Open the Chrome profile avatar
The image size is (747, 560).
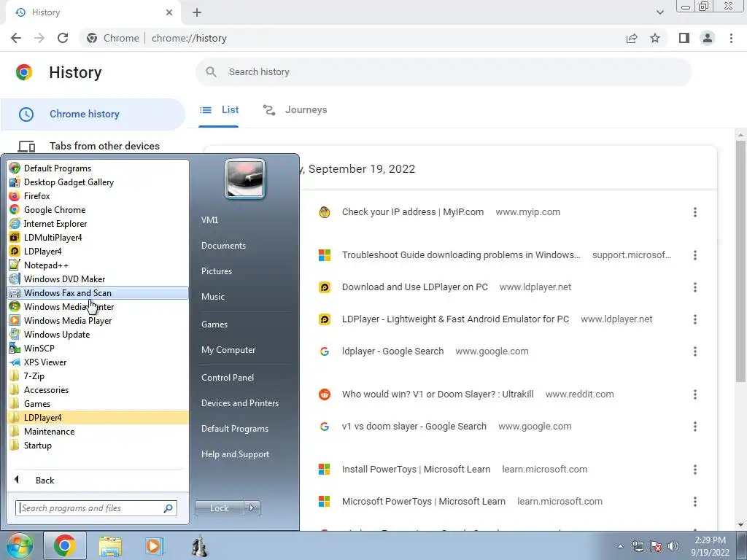click(708, 38)
